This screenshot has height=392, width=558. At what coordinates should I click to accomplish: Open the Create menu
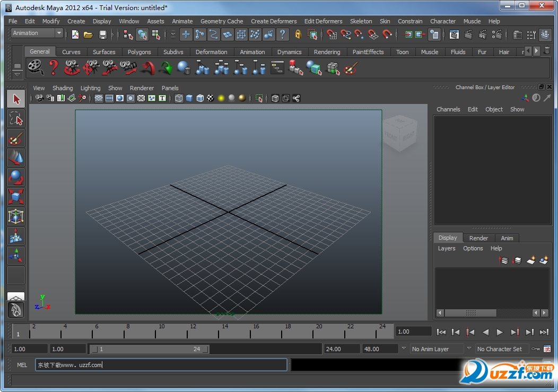[x=76, y=21]
